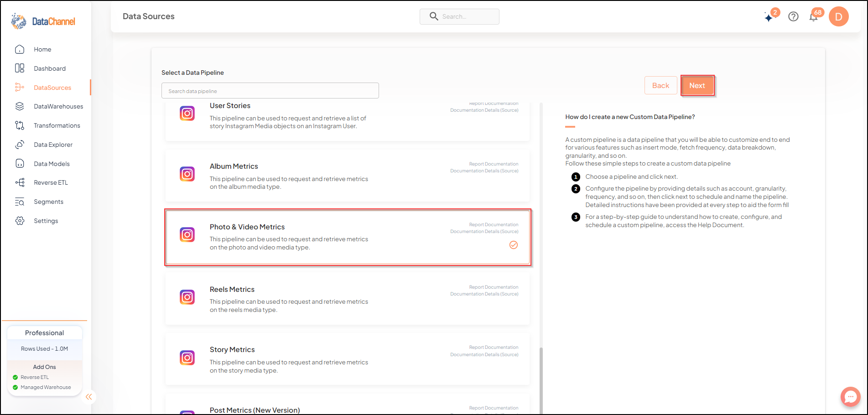Select the DataSources sidebar icon
This screenshot has height=415, width=868.
(20, 88)
